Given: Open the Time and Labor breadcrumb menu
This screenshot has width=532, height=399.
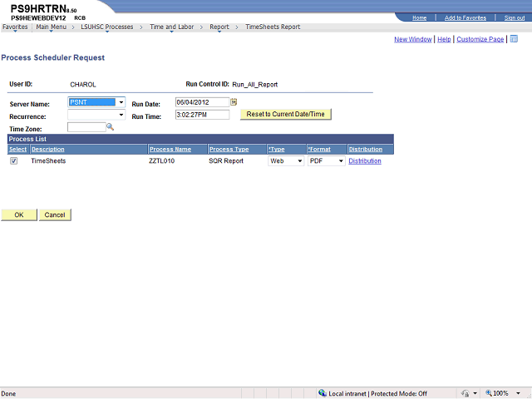Looking at the screenshot, I should click(171, 27).
